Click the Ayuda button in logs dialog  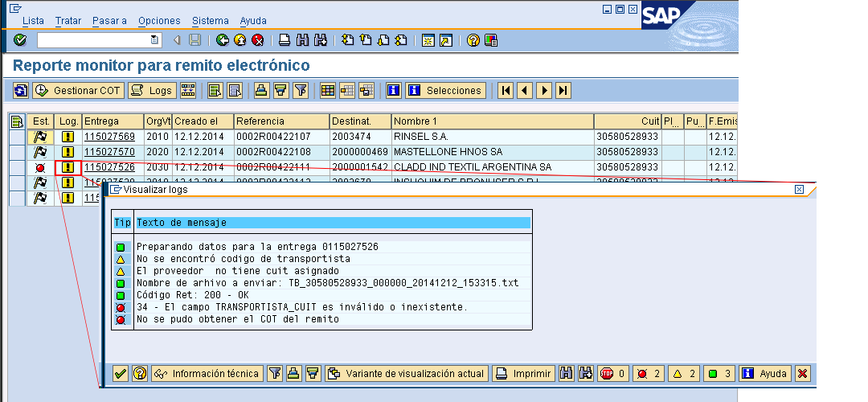click(x=766, y=374)
